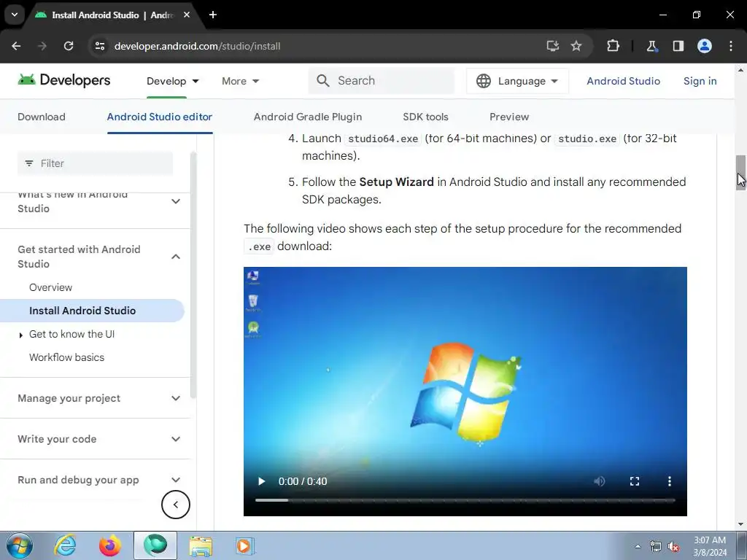Click install app icon in address bar

pos(553,46)
